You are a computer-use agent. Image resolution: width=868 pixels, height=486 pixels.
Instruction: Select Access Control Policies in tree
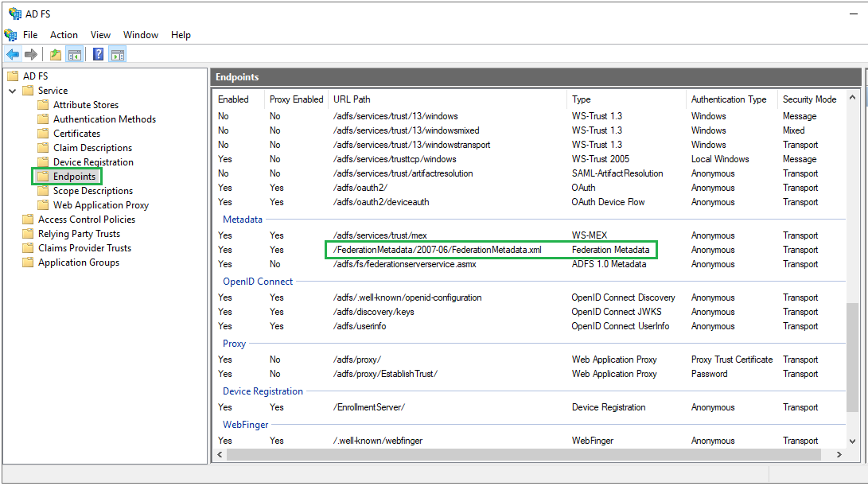point(86,220)
